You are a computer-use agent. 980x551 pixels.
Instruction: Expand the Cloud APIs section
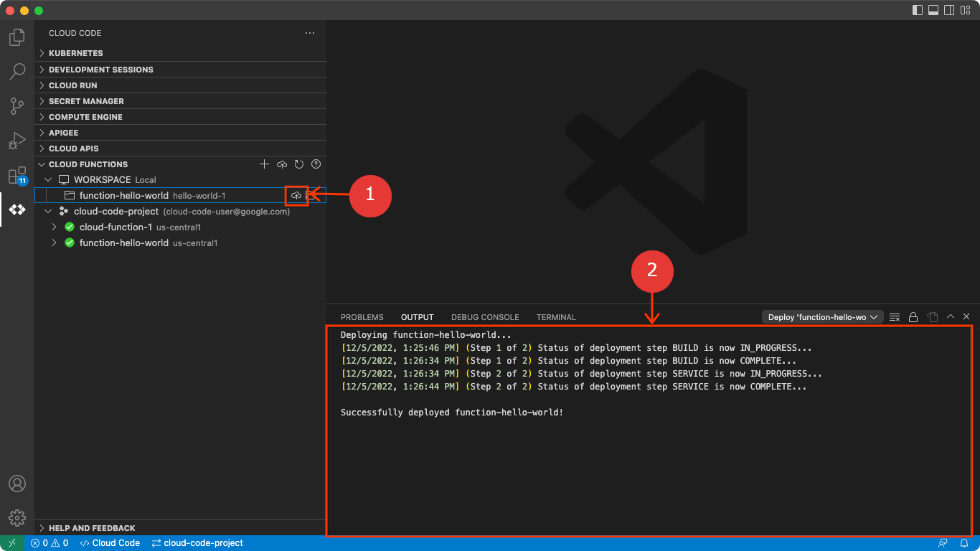[180, 149]
